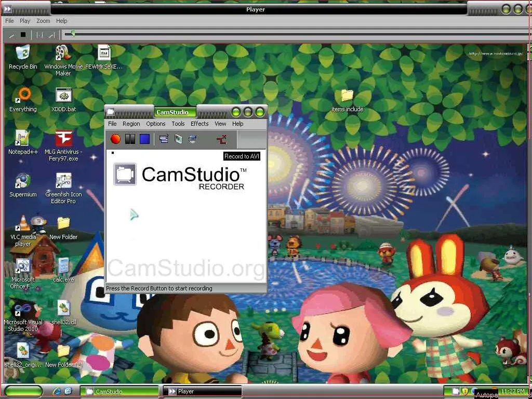This screenshot has width=532, height=399.
Task: Switch to CamStudio via its taskbar button
Action: [119, 391]
